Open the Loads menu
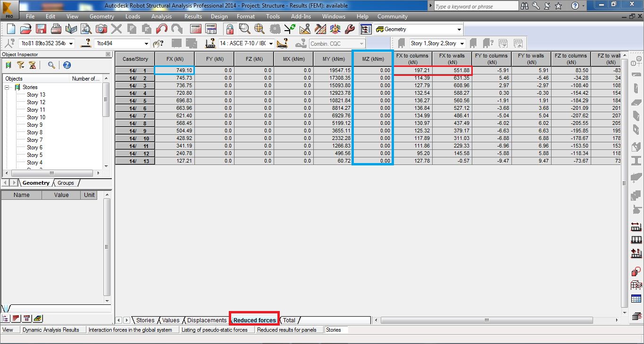The height and width of the screenshot is (344, 644). click(133, 16)
